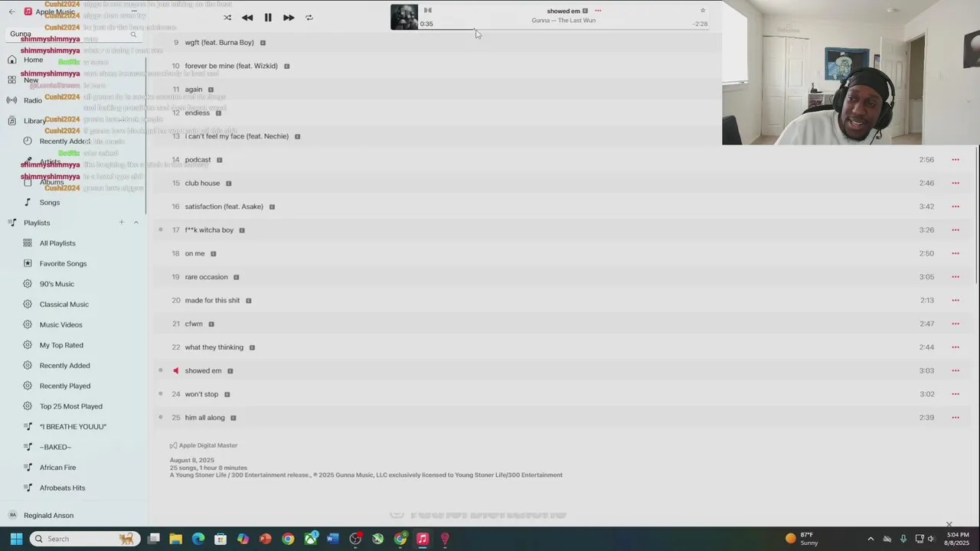The width and height of the screenshot is (980, 551).
Task: Open more options for 'satisfaction (feat. Asake)'
Action: tap(955, 207)
